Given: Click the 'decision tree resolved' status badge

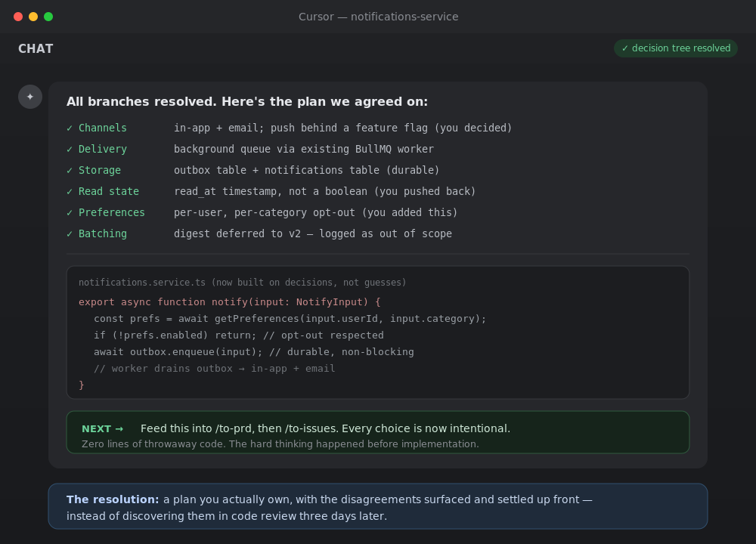Looking at the screenshot, I should coord(675,48).
